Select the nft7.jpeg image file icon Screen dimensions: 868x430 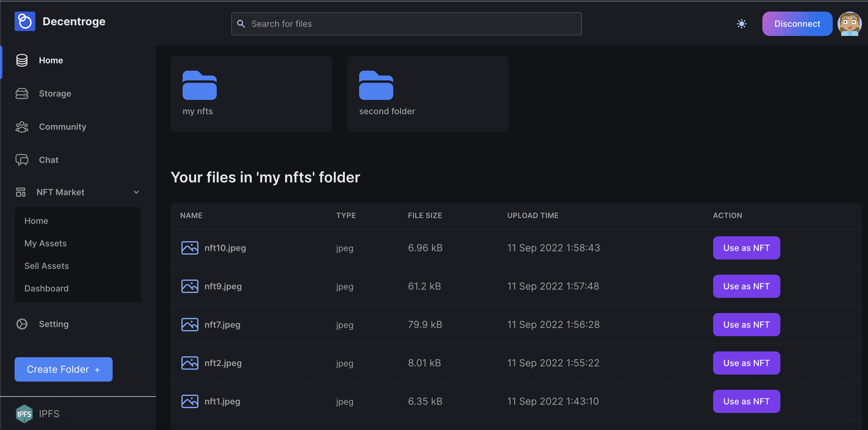click(190, 324)
